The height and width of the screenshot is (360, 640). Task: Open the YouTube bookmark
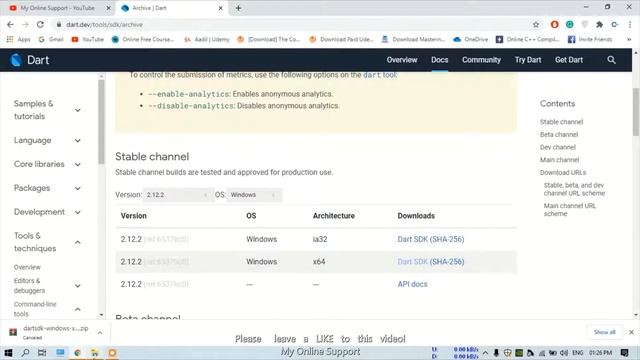pyautogui.click(x=87, y=39)
